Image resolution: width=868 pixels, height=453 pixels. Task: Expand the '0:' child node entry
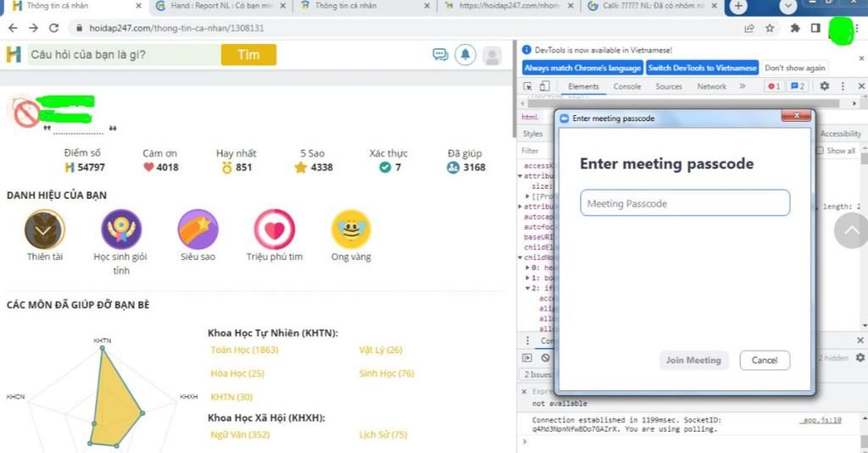527,268
